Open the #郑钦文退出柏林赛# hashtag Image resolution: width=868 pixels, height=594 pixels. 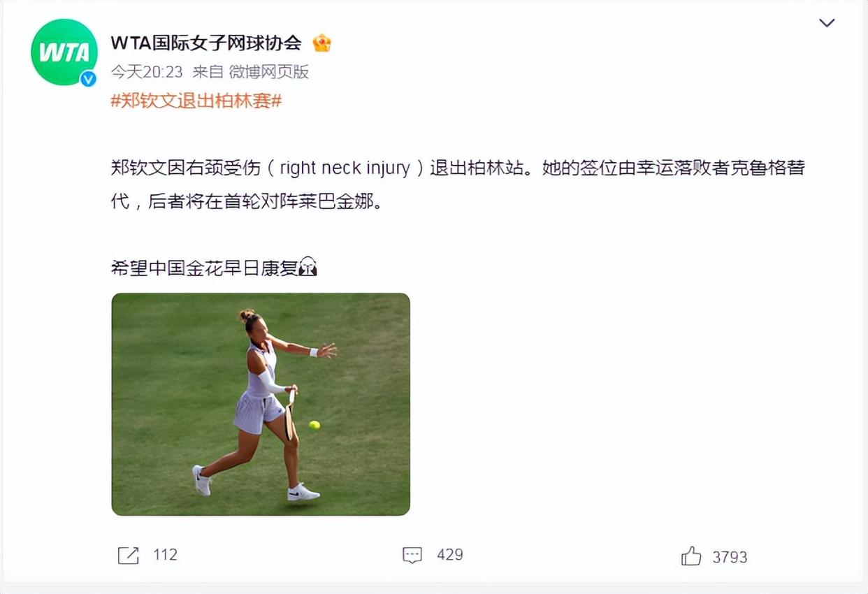click(196, 101)
